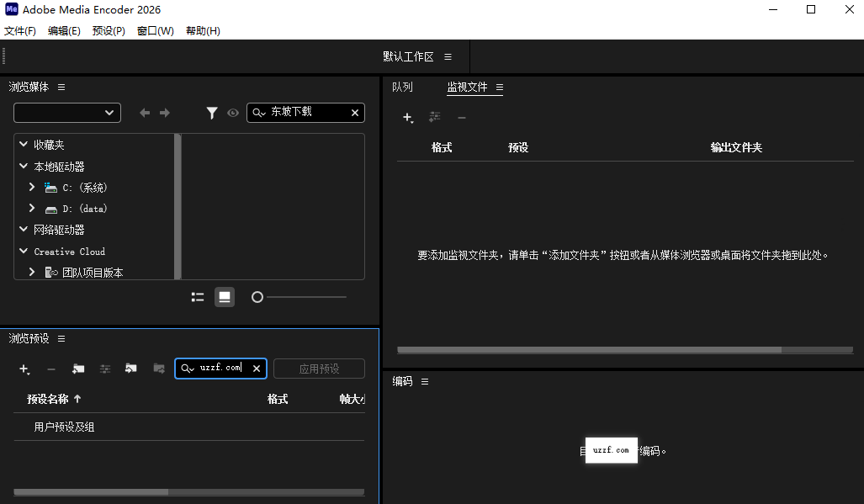Open the 文件 menu
The height and width of the screenshot is (504, 864).
click(x=20, y=30)
